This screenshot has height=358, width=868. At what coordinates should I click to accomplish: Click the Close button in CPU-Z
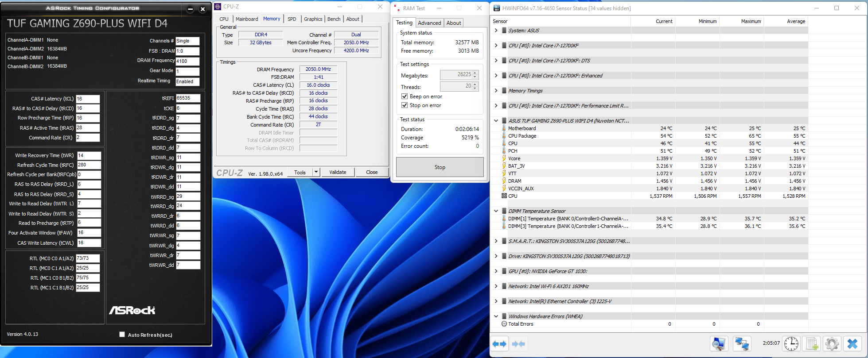pyautogui.click(x=372, y=172)
